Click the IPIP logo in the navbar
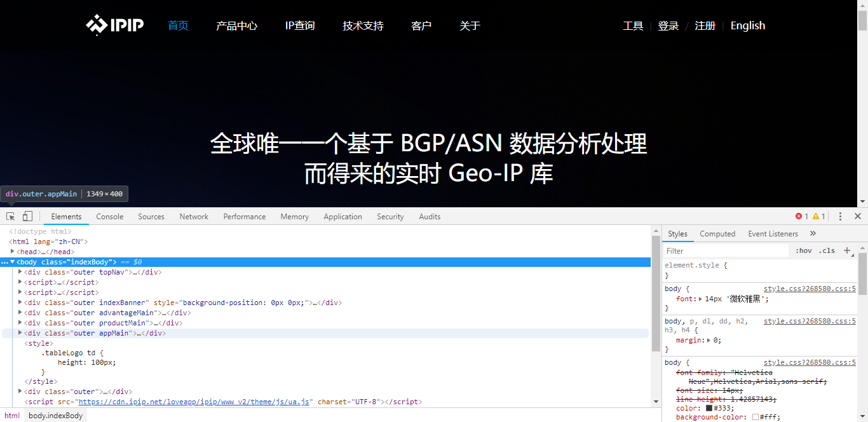 point(114,25)
